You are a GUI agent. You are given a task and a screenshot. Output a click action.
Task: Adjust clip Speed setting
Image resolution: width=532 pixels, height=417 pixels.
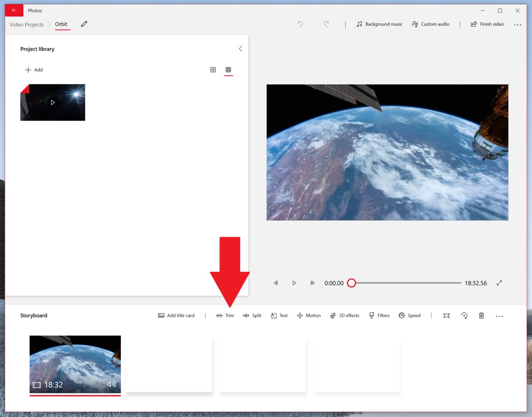pyautogui.click(x=409, y=315)
